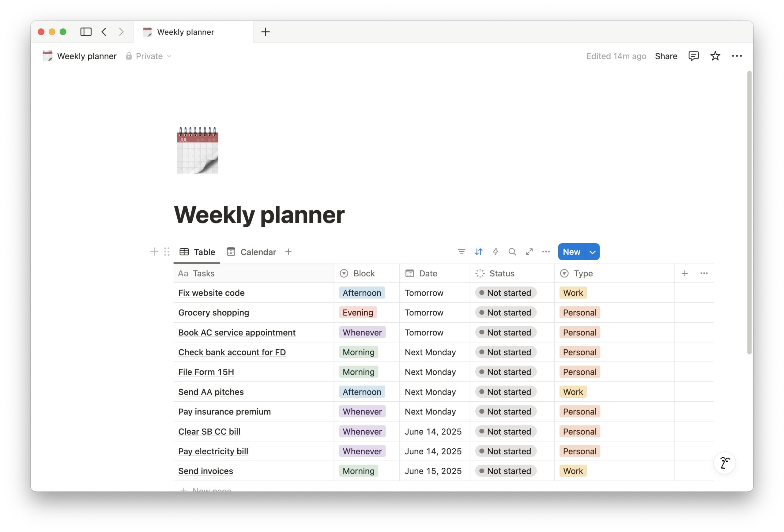Viewport: 784px width, 532px height.
Task: Click the database search magnifier icon
Action: coord(512,252)
